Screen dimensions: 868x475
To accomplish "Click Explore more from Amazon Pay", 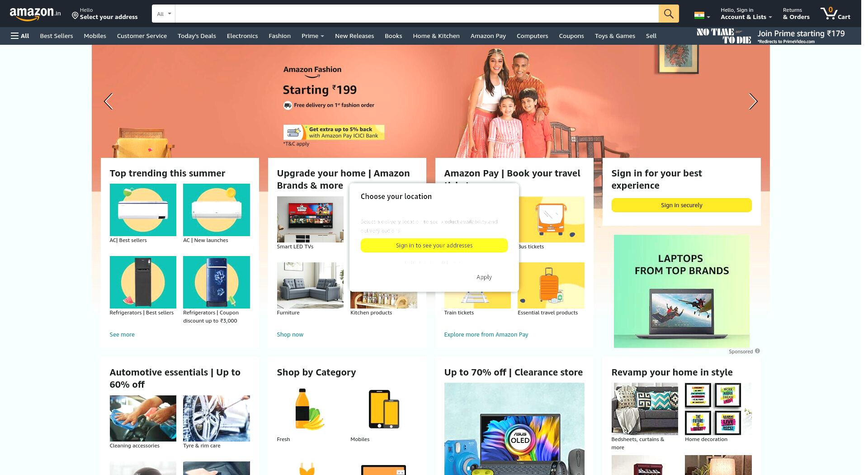I will [486, 334].
